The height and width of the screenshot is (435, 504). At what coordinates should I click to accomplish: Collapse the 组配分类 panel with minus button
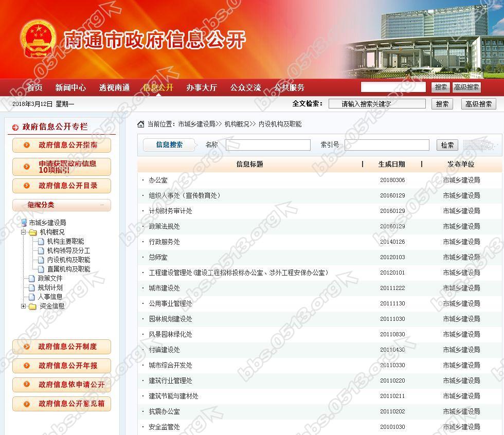pos(102,205)
